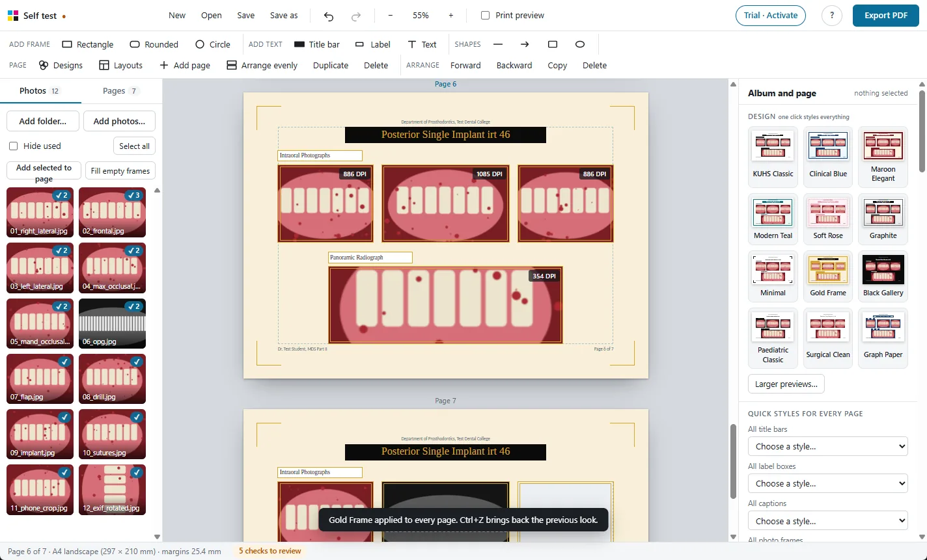Click the Redo arrow icon
The width and height of the screenshot is (927, 560).
[x=356, y=16]
